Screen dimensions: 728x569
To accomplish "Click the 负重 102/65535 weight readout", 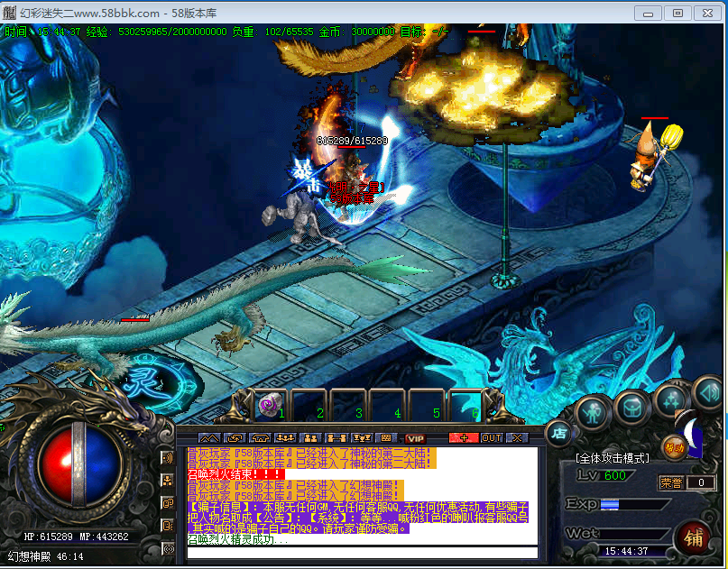I will [272, 32].
